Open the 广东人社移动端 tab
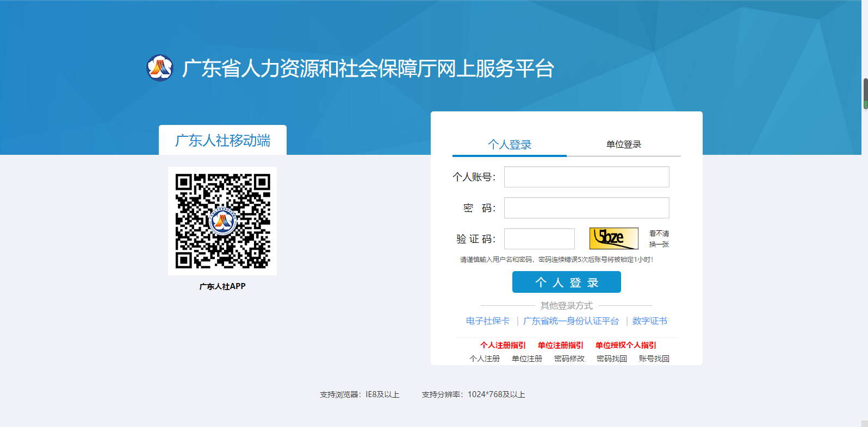 (x=222, y=140)
